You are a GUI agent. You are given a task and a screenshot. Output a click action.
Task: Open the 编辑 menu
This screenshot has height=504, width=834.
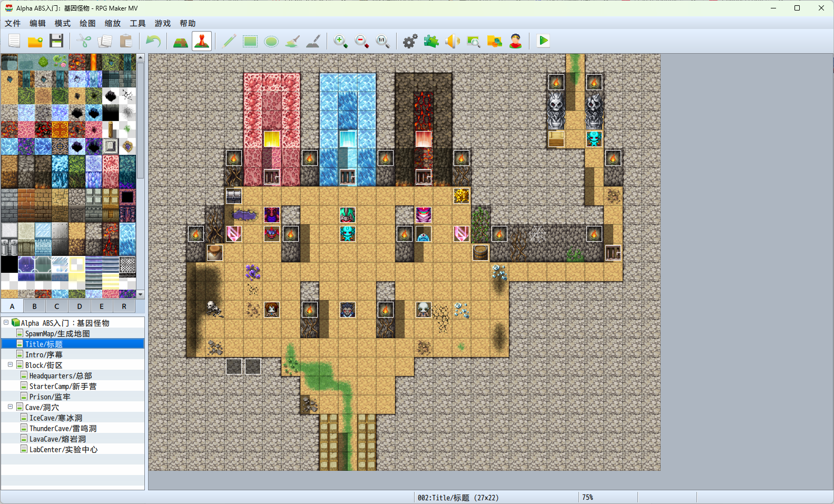pos(37,23)
